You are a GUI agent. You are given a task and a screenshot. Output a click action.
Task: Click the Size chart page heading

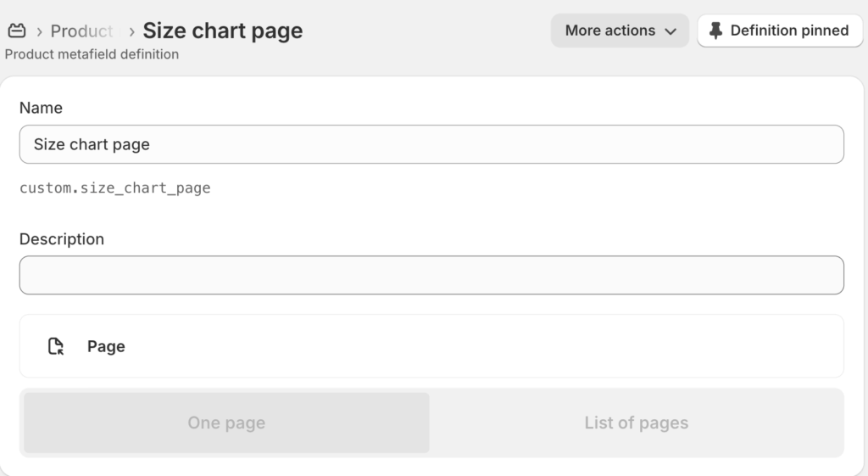click(222, 31)
